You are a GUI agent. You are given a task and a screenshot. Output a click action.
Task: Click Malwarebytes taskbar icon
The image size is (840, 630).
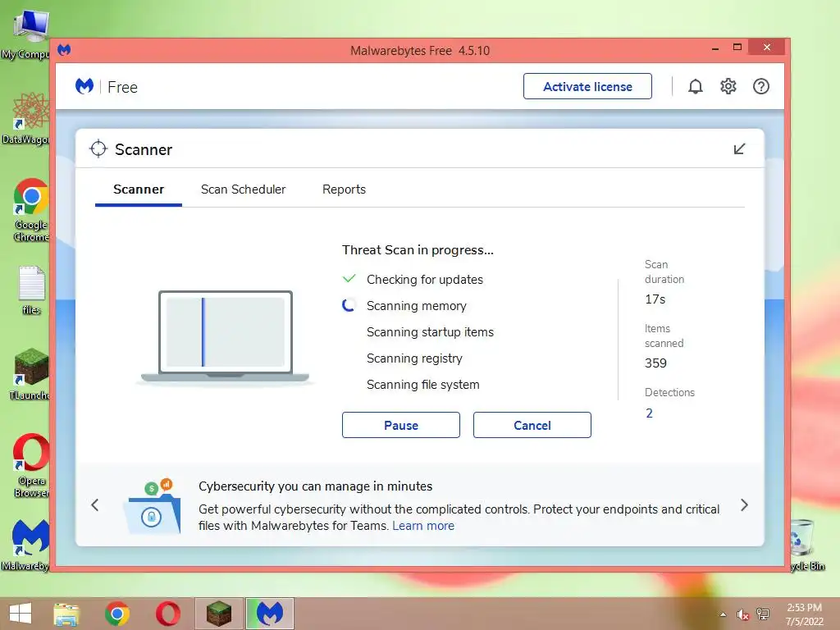[x=269, y=614]
